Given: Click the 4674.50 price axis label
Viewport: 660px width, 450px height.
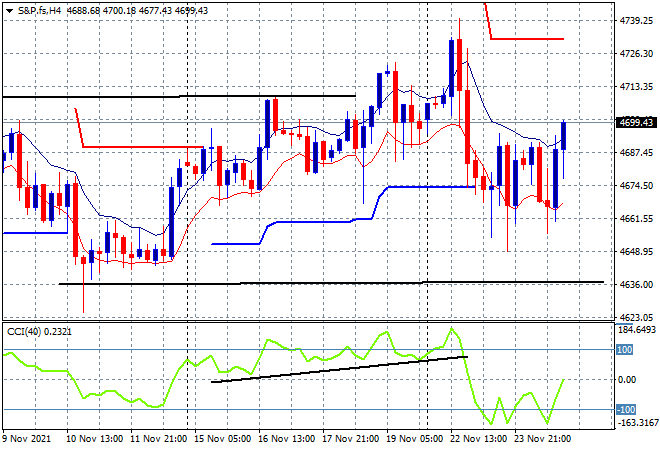Looking at the screenshot, I should 636,186.
